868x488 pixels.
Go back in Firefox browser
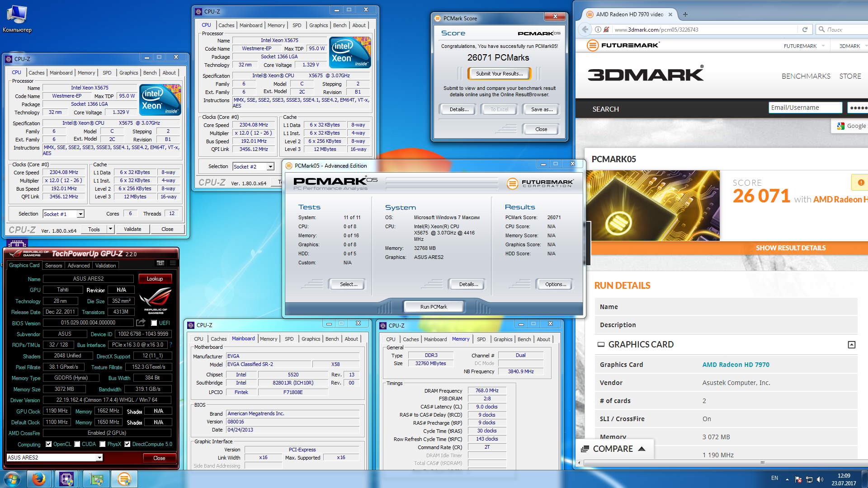click(585, 29)
